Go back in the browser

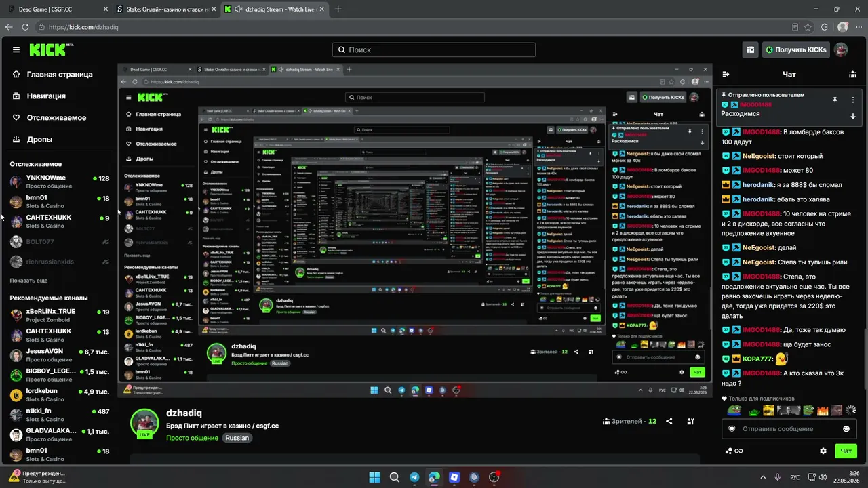pos(9,27)
